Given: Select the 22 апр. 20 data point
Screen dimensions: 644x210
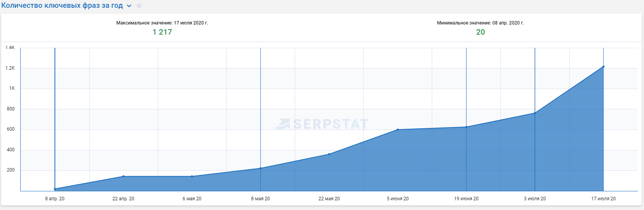Looking at the screenshot, I should point(123,176).
